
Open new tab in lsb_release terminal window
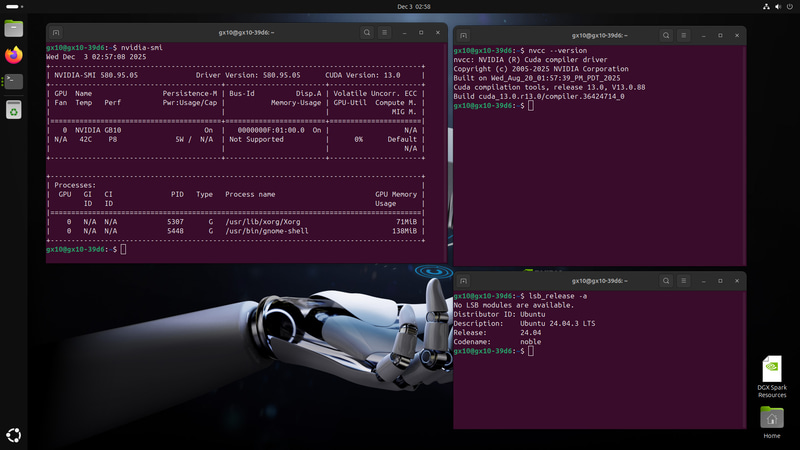click(x=463, y=281)
